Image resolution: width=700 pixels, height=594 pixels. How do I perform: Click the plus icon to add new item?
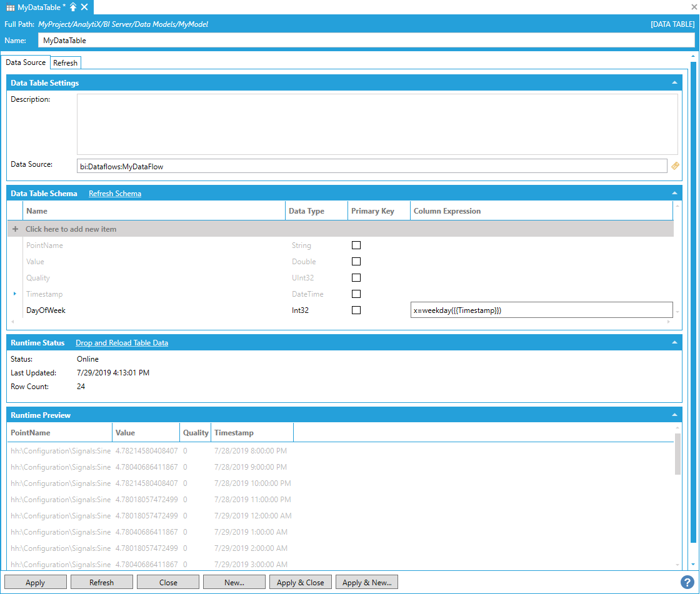pos(16,229)
